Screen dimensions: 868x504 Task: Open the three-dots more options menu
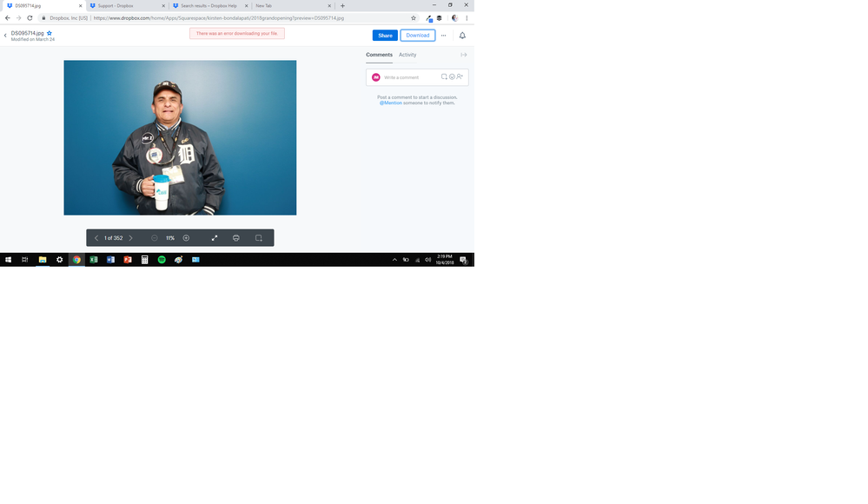click(443, 36)
